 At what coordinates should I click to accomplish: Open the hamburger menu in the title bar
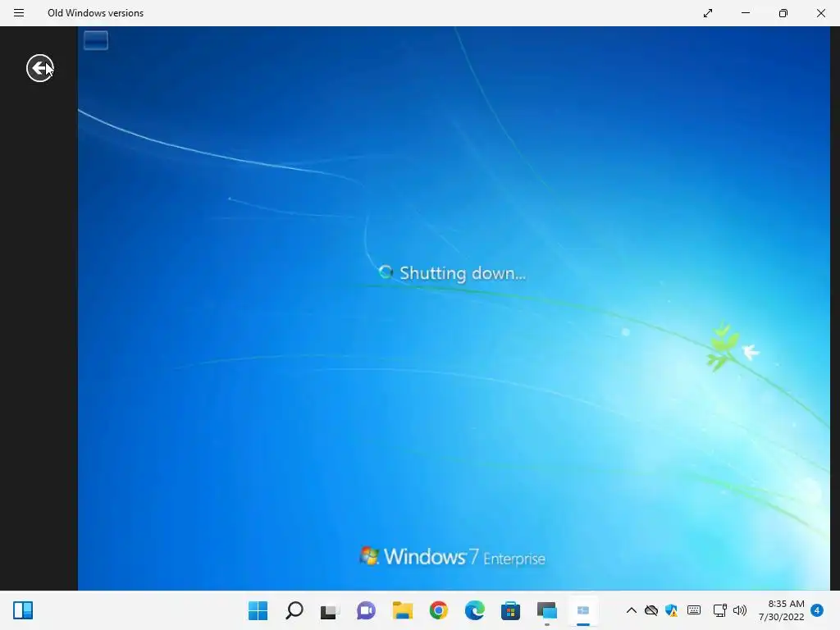coord(19,13)
